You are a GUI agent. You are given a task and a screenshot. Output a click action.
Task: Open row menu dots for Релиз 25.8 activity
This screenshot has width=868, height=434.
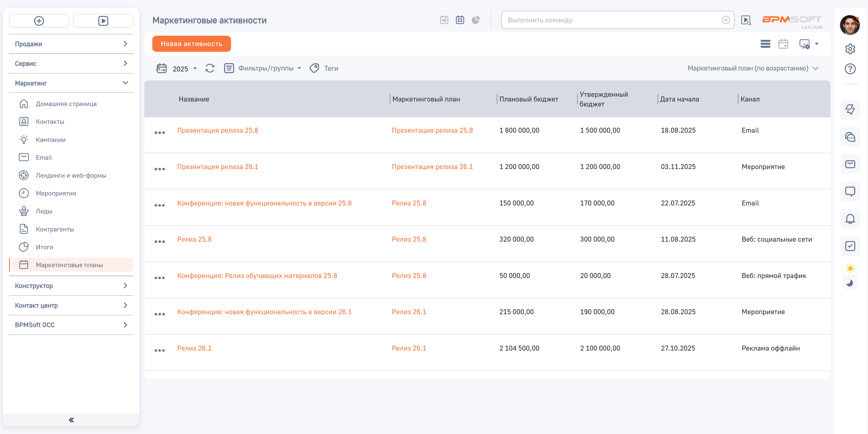tap(160, 242)
